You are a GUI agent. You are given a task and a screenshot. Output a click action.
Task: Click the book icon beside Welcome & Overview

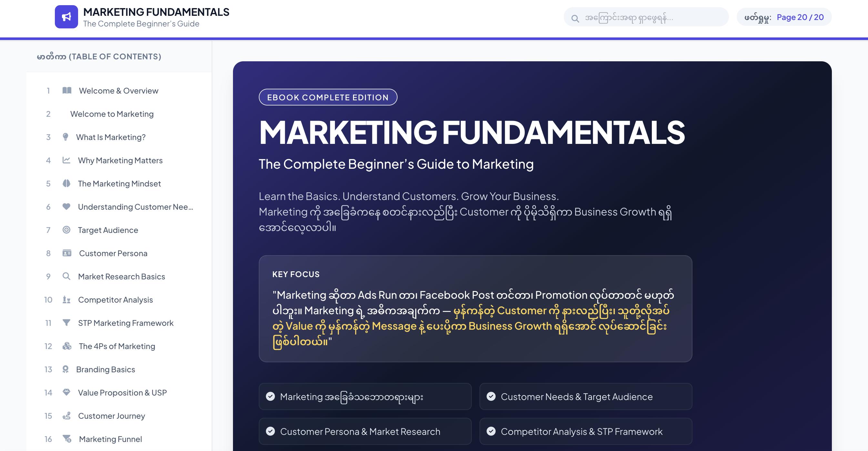(x=67, y=90)
